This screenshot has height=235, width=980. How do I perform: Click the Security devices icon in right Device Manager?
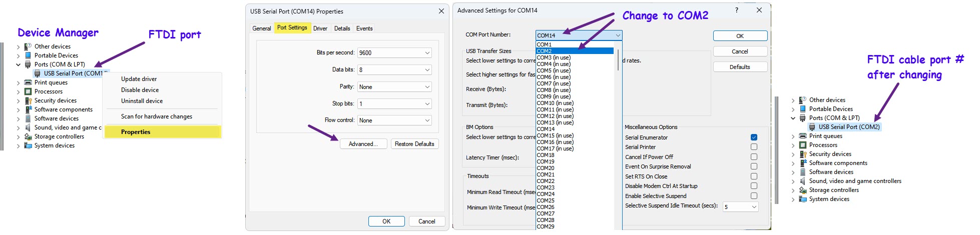803,154
